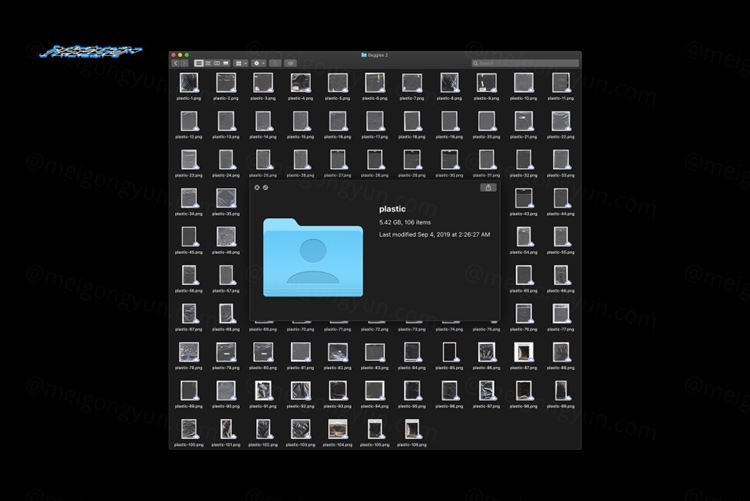Switch Finder to column view

216,63
